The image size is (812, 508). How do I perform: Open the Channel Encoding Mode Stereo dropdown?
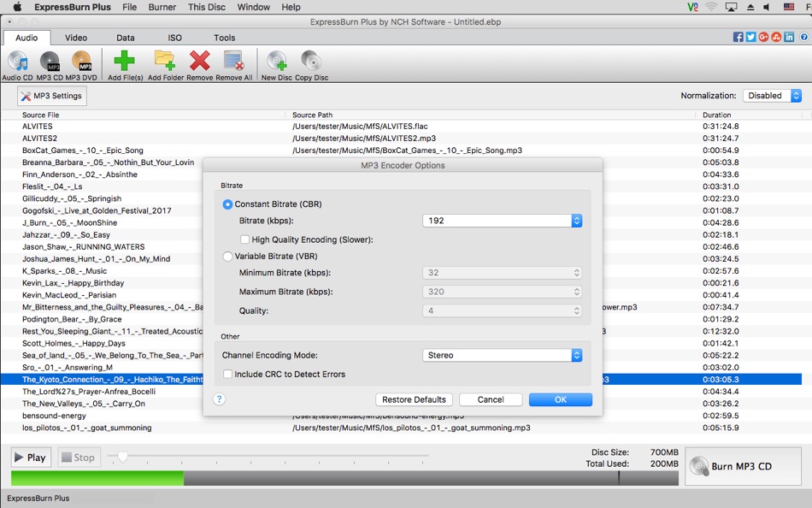point(502,355)
